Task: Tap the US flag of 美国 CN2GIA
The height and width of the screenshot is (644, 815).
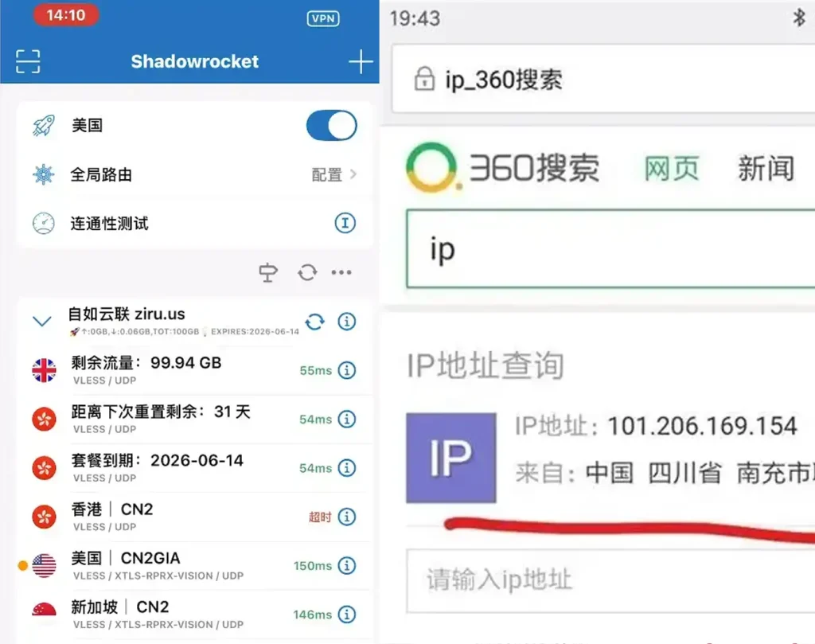Action: (x=45, y=565)
